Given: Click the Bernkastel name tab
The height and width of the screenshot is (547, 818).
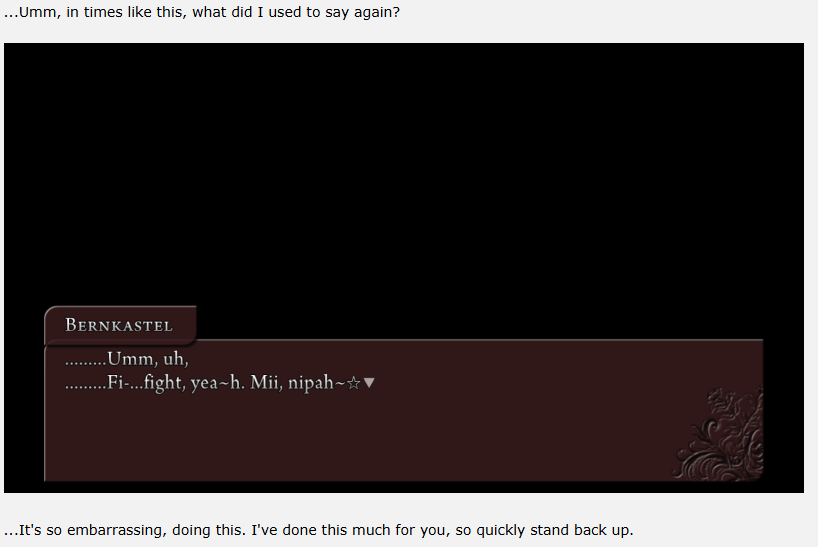Looking at the screenshot, I should point(121,325).
